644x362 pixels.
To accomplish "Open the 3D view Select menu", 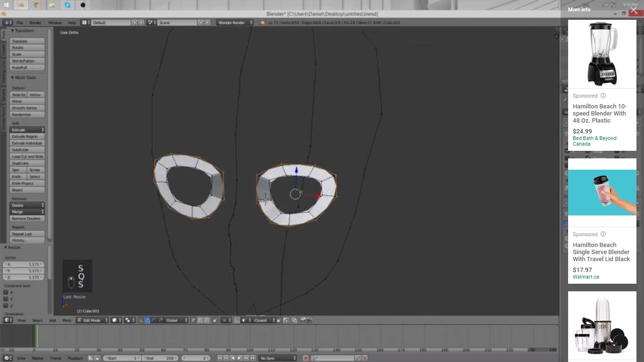I will pos(37,321).
